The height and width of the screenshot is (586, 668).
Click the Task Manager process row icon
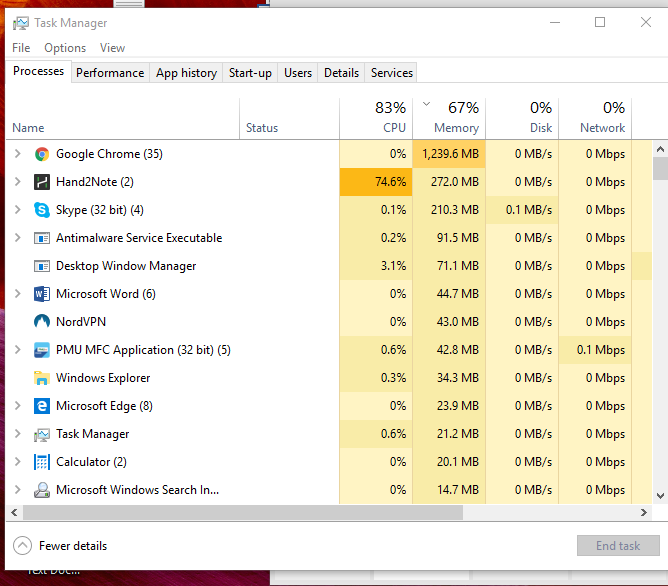42,434
